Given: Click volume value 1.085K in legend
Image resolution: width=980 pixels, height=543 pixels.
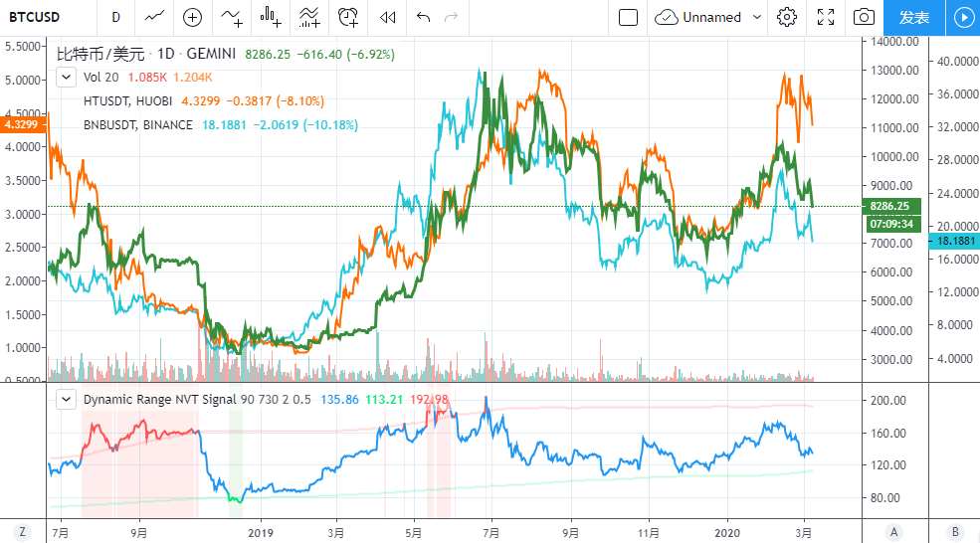Looking at the screenshot, I should coord(147,77).
